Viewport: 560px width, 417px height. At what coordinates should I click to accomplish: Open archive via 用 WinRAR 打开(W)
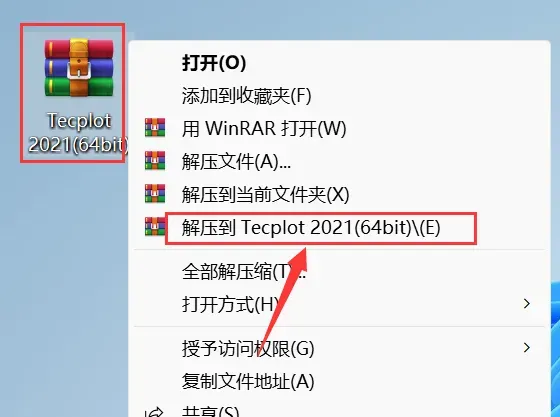point(264,128)
